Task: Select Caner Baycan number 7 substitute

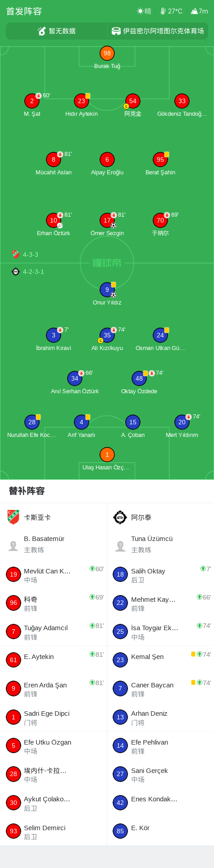Action: coord(160,689)
